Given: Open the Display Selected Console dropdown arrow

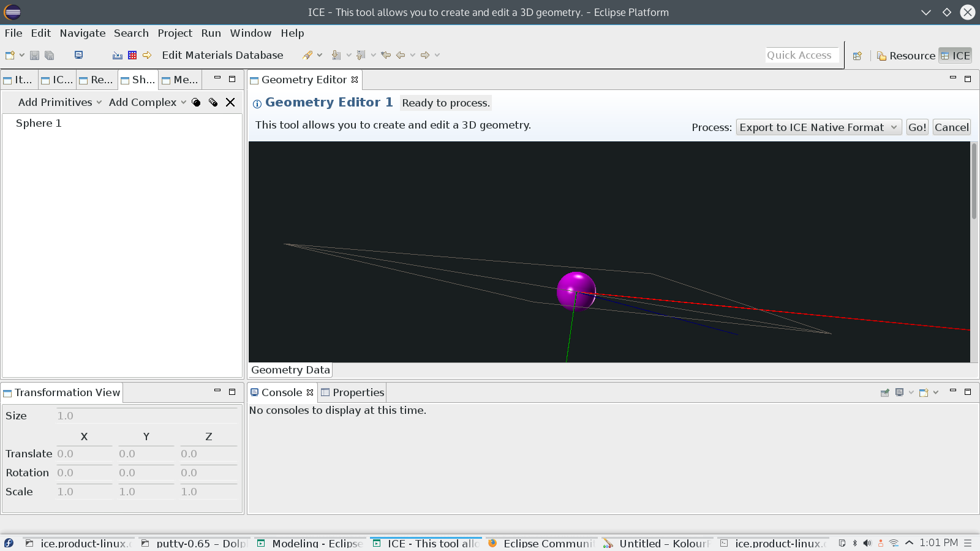Looking at the screenshot, I should click(x=911, y=392).
